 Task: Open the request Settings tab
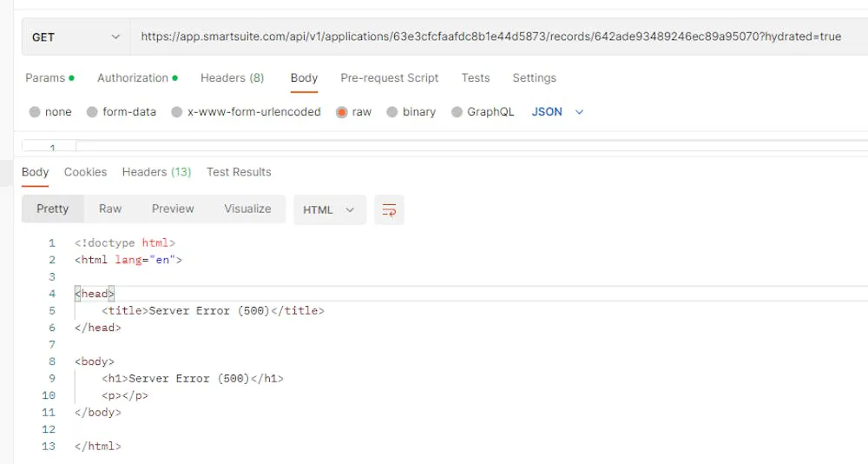(534, 78)
